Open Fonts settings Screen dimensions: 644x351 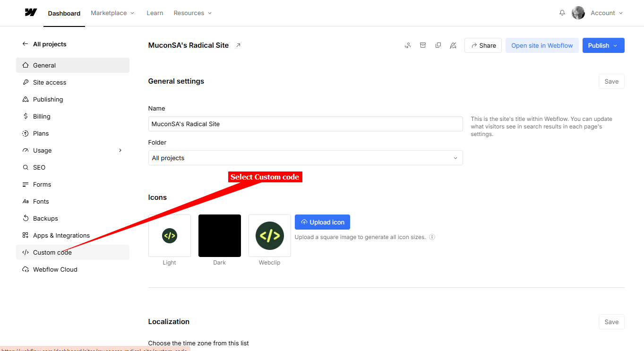73,201
